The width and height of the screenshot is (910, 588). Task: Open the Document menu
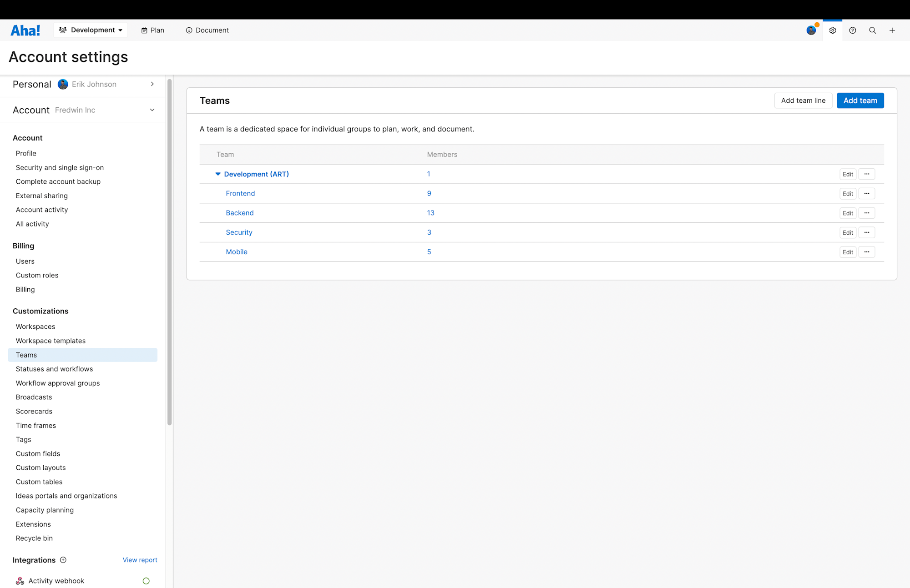click(x=207, y=30)
